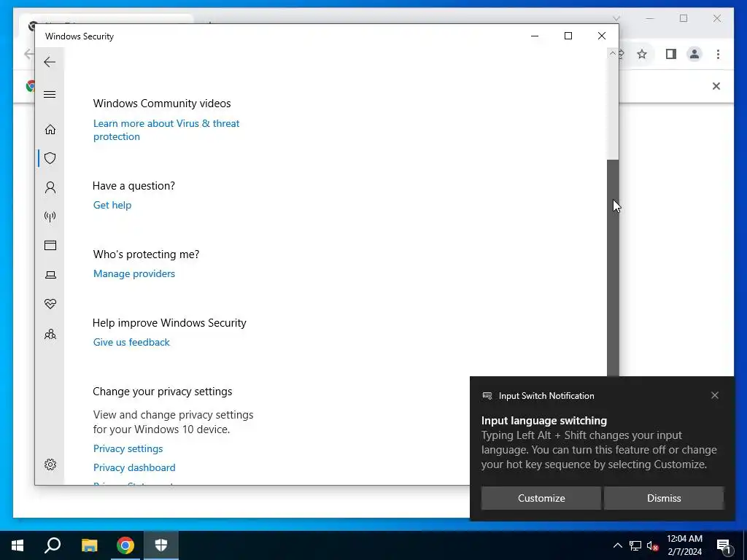Click Change your privacy settings heading

coord(163,392)
